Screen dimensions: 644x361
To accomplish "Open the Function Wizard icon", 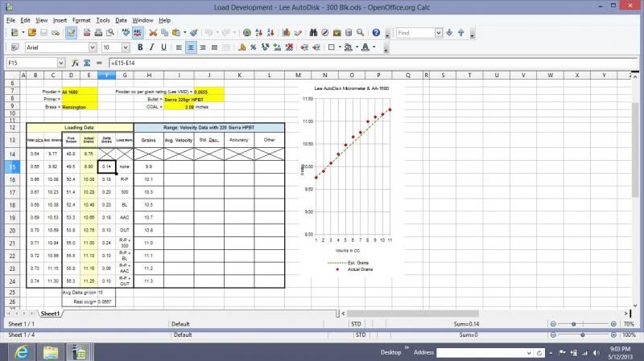I will (75, 63).
